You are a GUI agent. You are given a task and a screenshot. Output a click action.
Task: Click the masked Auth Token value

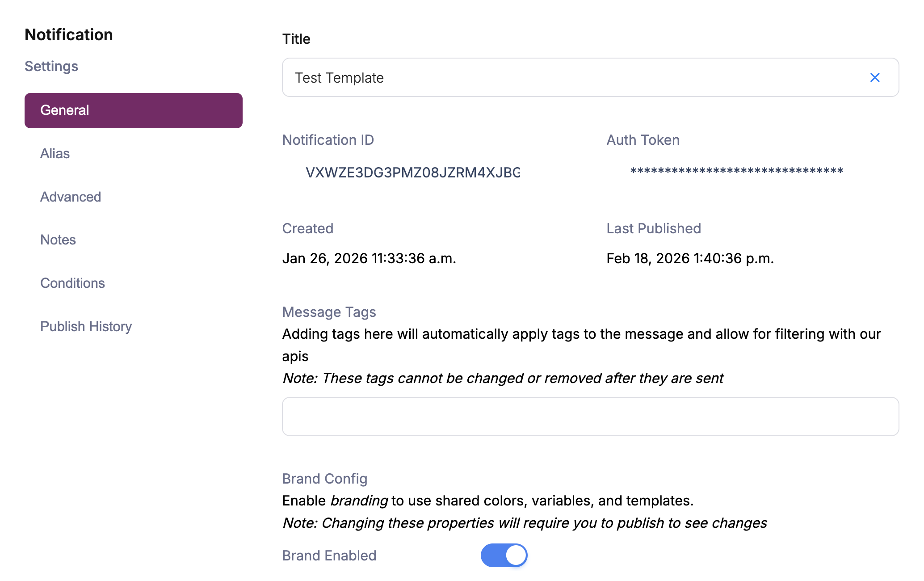[x=736, y=172]
